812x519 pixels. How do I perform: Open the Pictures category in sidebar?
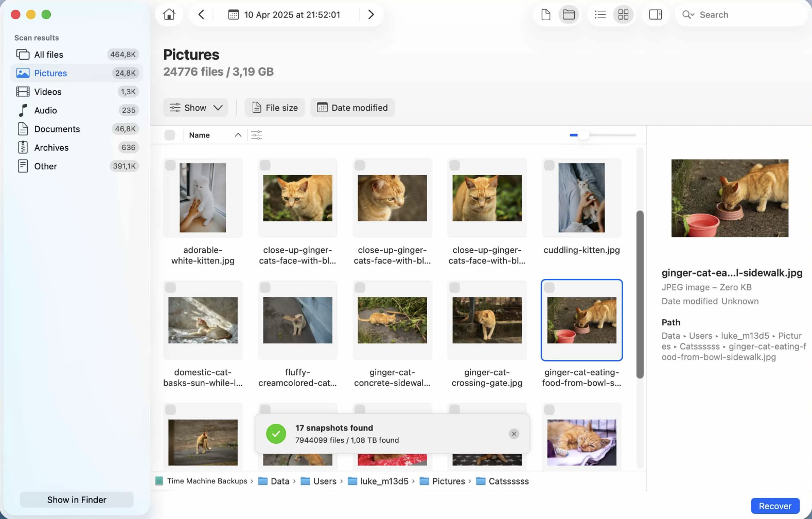tap(77, 73)
